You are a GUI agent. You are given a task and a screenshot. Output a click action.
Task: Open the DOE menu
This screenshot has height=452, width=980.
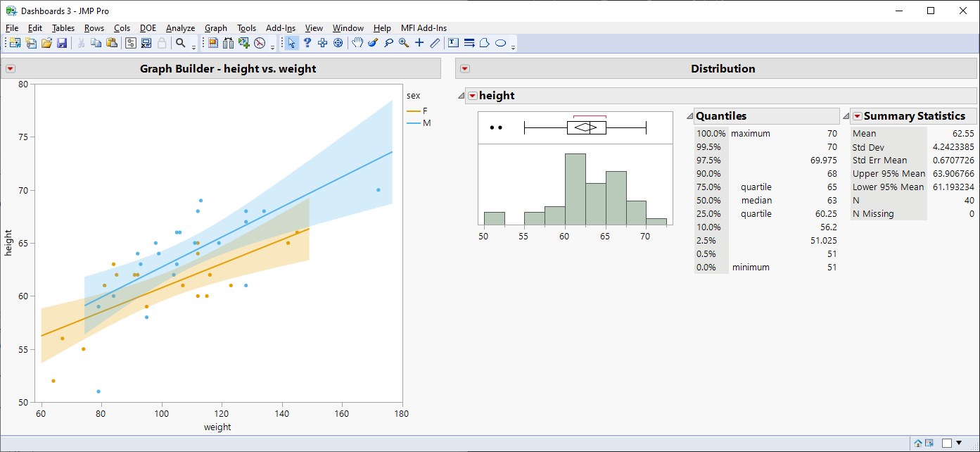tap(148, 27)
